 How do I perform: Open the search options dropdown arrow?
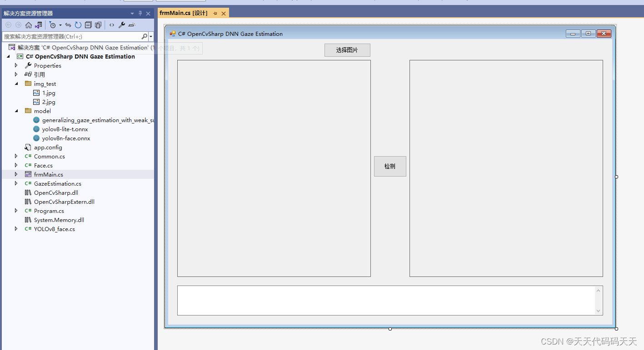151,36
